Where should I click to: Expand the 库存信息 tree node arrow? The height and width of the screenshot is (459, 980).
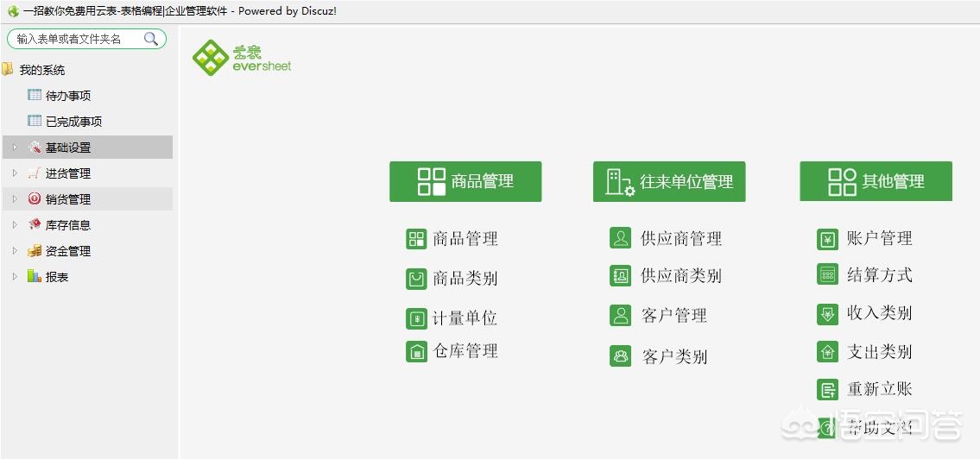click(x=15, y=225)
